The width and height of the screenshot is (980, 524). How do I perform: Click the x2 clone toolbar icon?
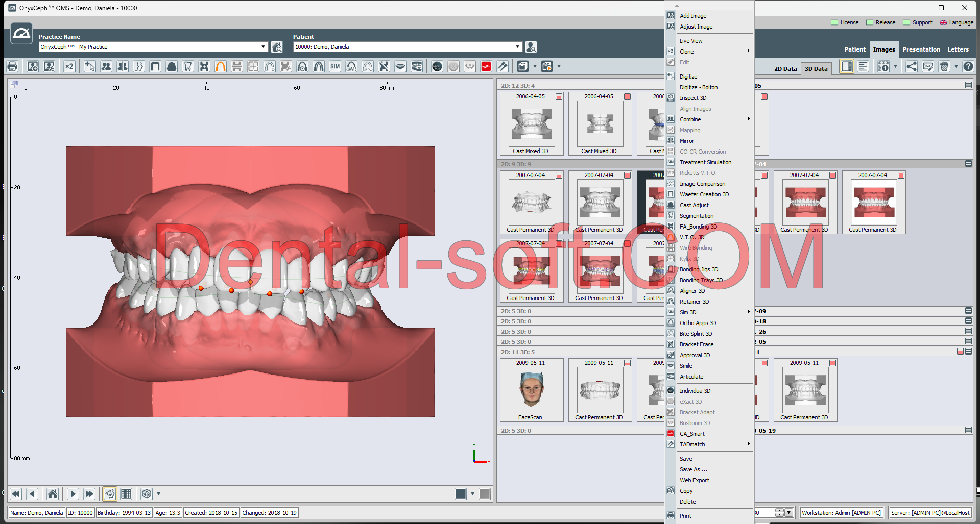[x=69, y=67]
